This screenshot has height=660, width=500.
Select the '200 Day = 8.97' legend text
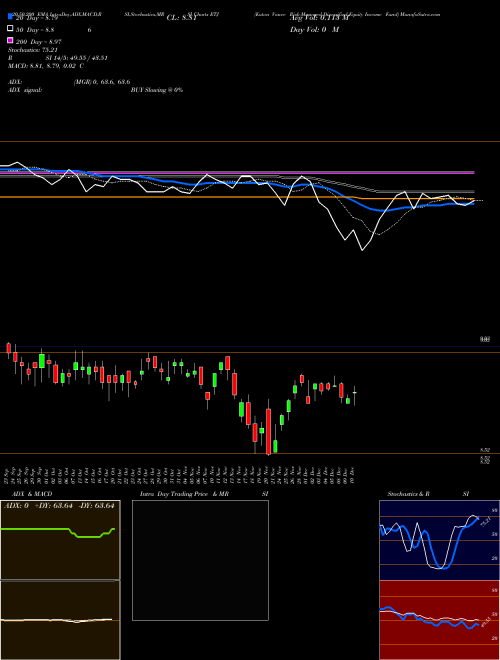coord(39,42)
